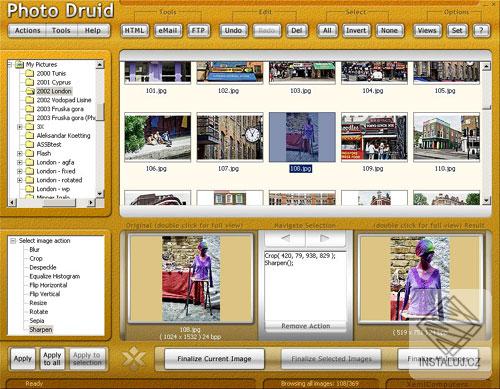The height and width of the screenshot is (389, 500).
Task: Expand the Flash folder node
Action: click(x=20, y=154)
